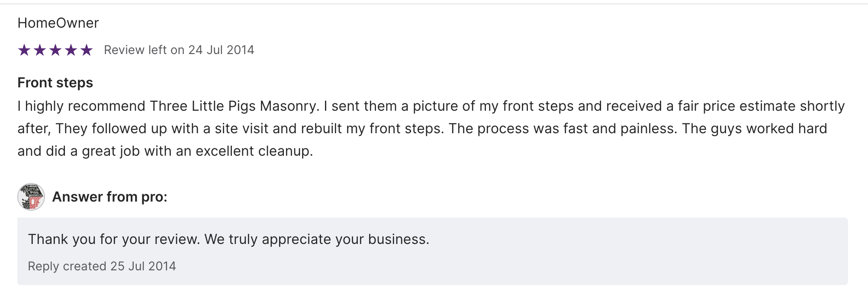Click the 'Reply created 25 Jul 2014' date
Screen dimensions: 868x295
pyautogui.click(x=102, y=266)
